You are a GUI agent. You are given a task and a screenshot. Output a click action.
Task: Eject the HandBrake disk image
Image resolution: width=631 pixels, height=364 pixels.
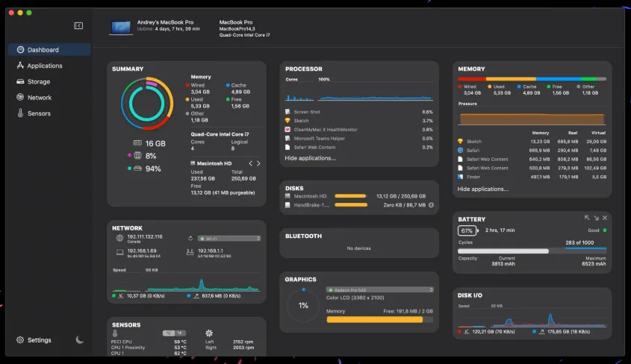pyautogui.click(x=431, y=205)
